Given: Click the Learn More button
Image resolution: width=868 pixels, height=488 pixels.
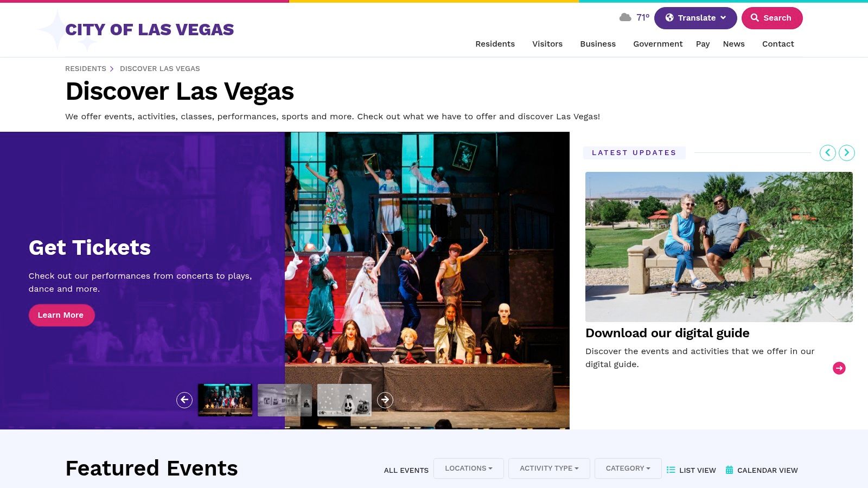Looking at the screenshot, I should point(61,315).
